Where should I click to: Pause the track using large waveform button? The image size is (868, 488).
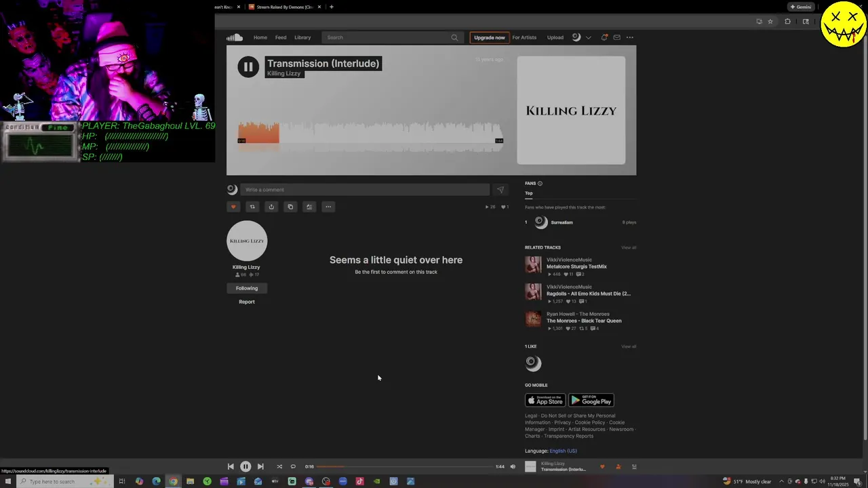pos(248,66)
